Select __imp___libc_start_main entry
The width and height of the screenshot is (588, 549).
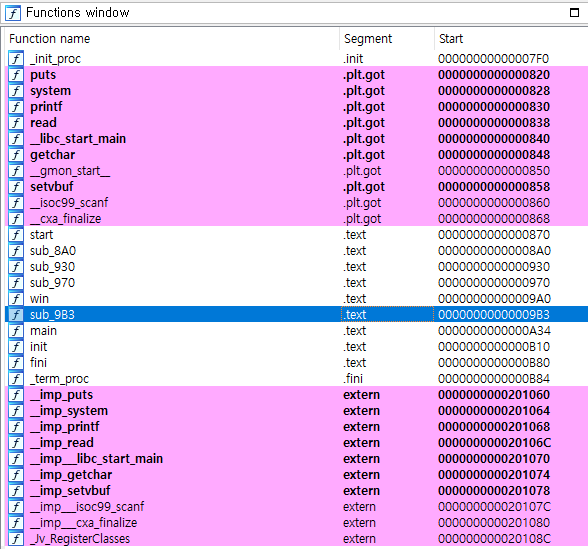point(96,459)
